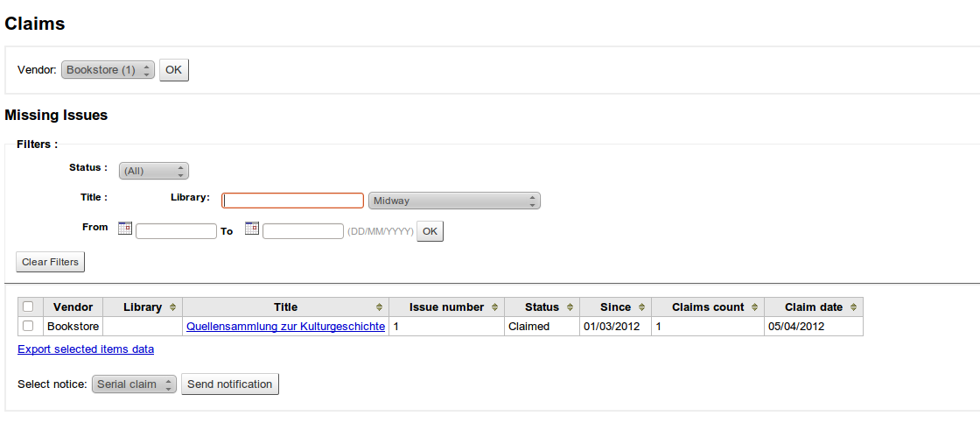Check the Bookstore row checkbox

pyautogui.click(x=29, y=327)
